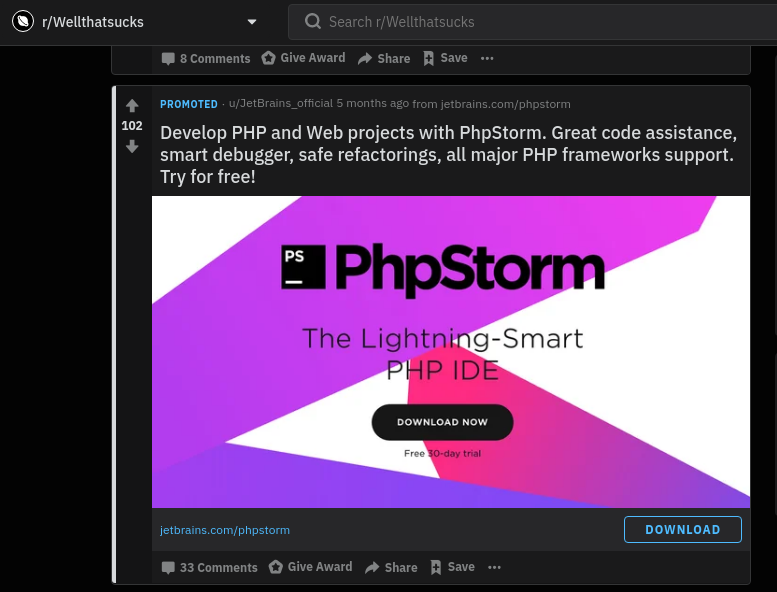Image resolution: width=777 pixels, height=592 pixels.
Task: Click the search magnifier icon
Action: (x=313, y=21)
